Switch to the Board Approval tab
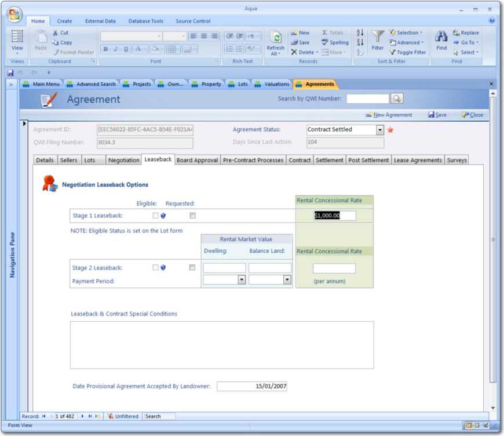 tap(197, 160)
